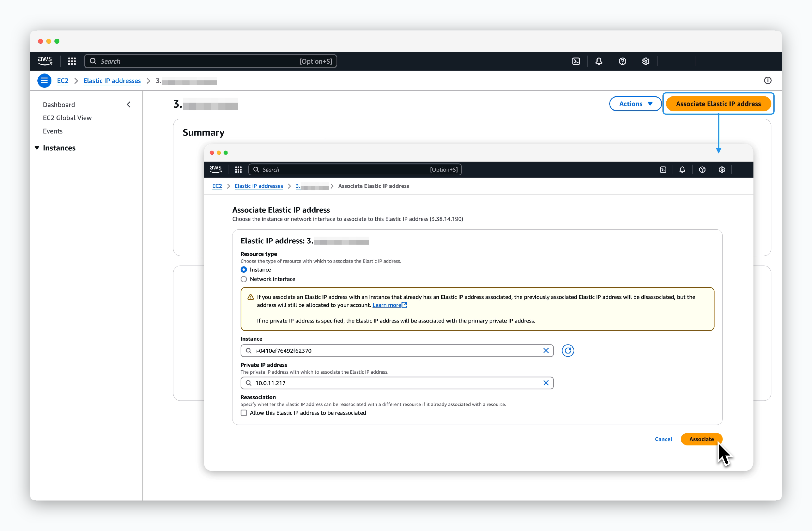Open settings gear in inner window
The image size is (812, 531).
click(x=721, y=169)
